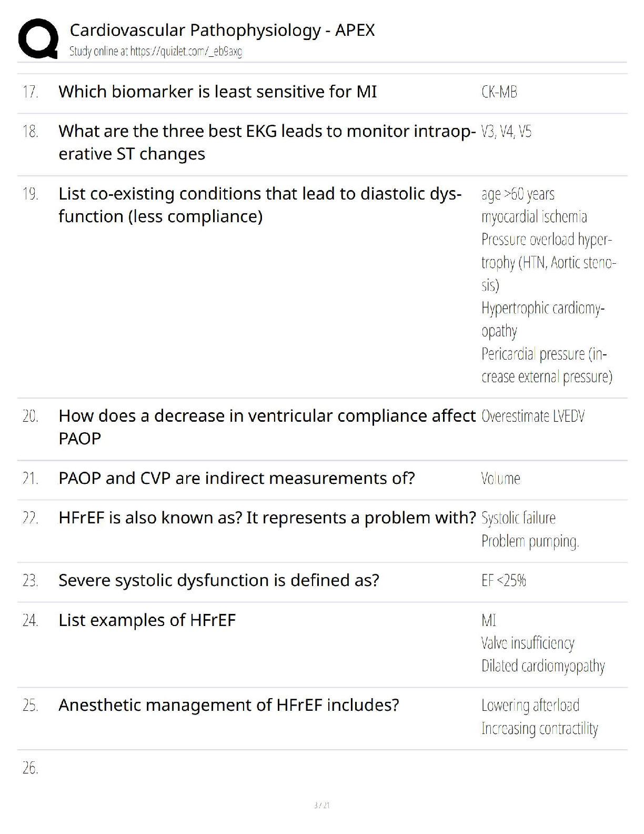
Task: Click the Cardiovascular Pathophysiology - APEX title
Action: pos(222,30)
